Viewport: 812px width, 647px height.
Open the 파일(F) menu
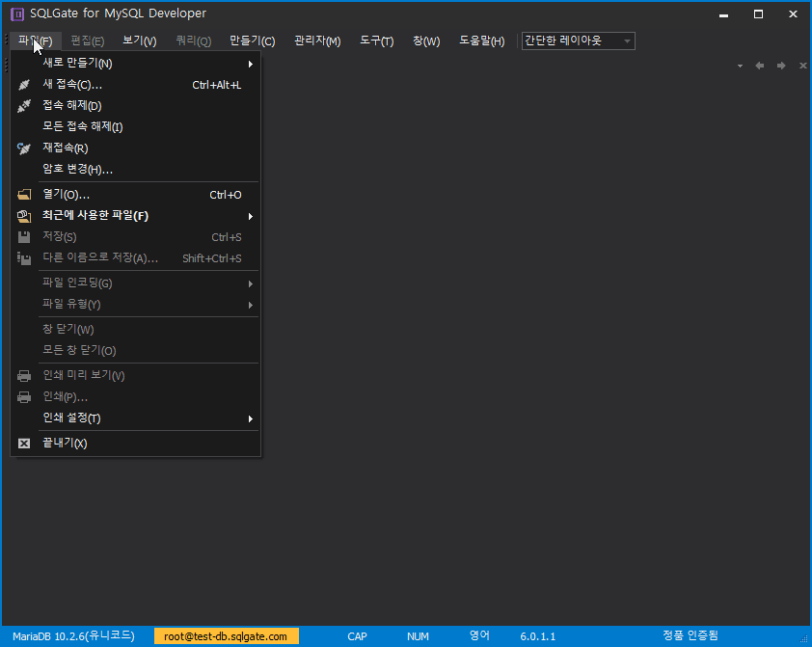[x=36, y=40]
